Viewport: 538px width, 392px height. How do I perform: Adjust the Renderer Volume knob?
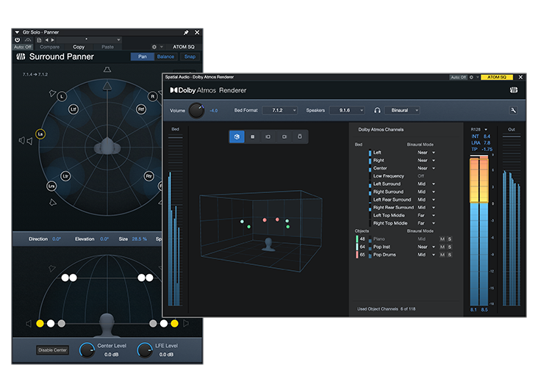tap(196, 110)
